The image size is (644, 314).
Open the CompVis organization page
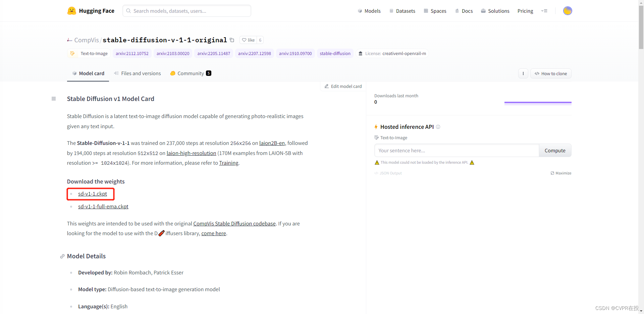pyautogui.click(x=87, y=40)
